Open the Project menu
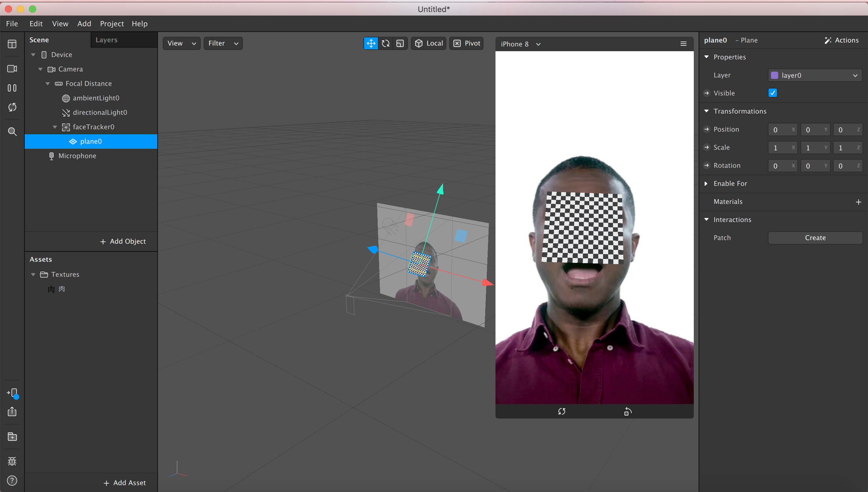Image resolution: width=868 pixels, height=492 pixels. 112,24
